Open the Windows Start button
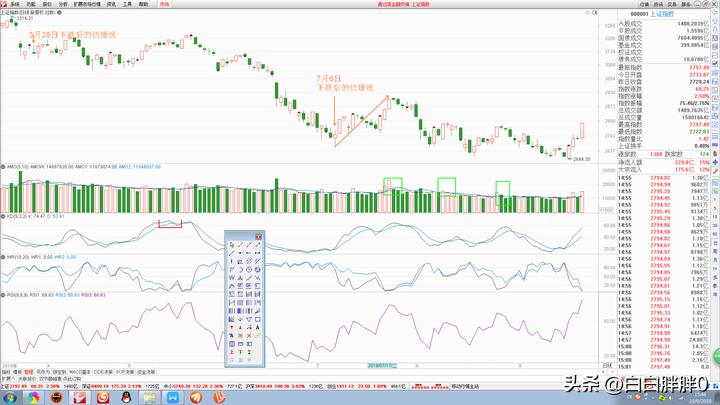 pyautogui.click(x=9, y=397)
